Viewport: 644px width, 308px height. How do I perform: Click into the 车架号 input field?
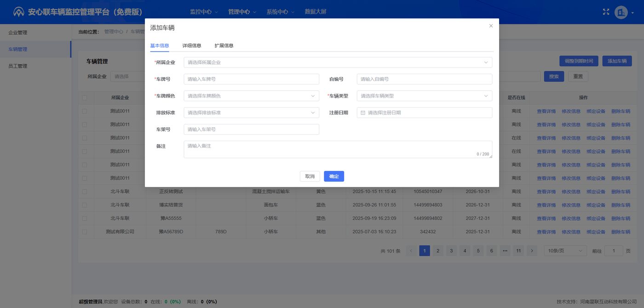point(252,130)
